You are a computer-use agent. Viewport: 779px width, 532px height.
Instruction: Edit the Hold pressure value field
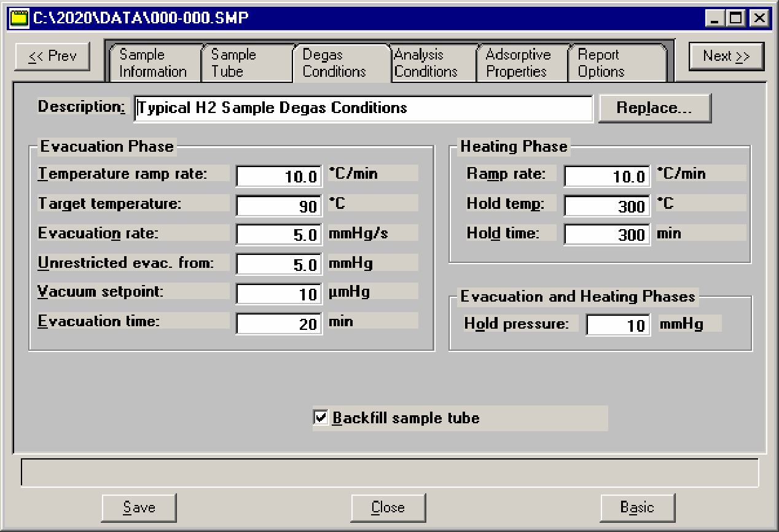617,324
